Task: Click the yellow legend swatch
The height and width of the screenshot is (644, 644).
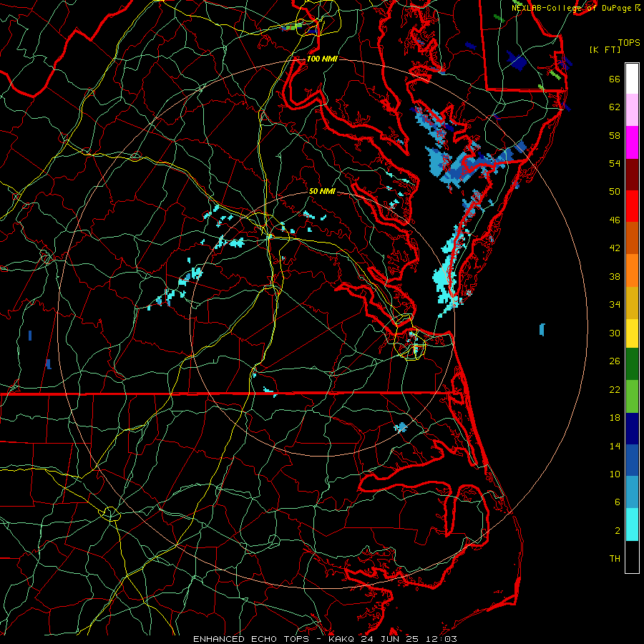Action: (x=632, y=333)
